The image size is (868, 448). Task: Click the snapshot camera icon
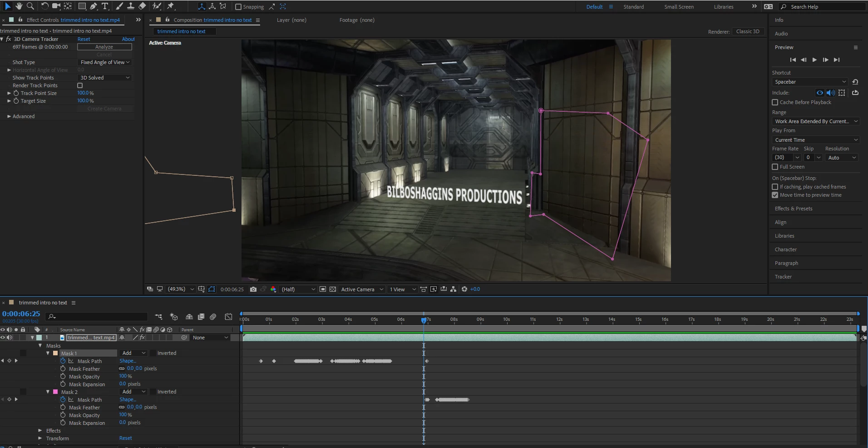[x=253, y=289]
